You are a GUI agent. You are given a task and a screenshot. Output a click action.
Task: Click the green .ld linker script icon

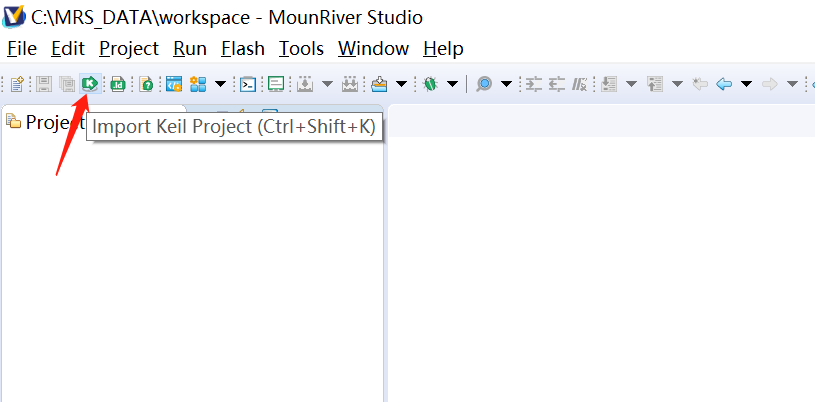click(119, 84)
